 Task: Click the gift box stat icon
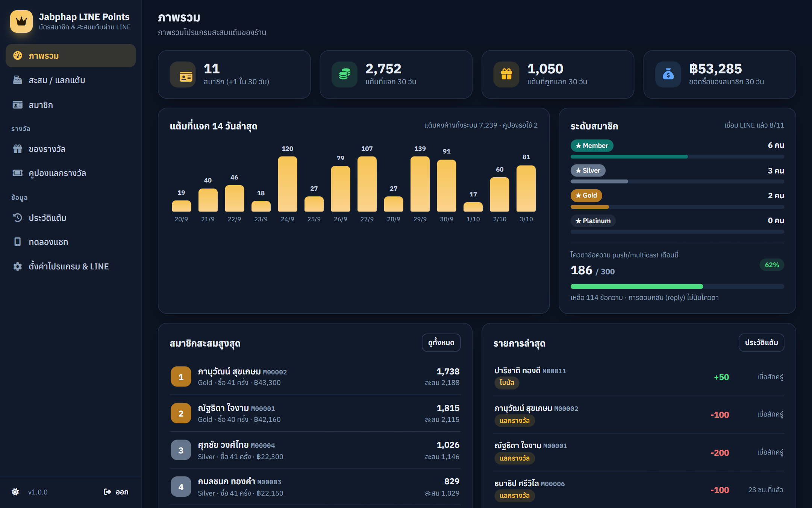point(506,75)
